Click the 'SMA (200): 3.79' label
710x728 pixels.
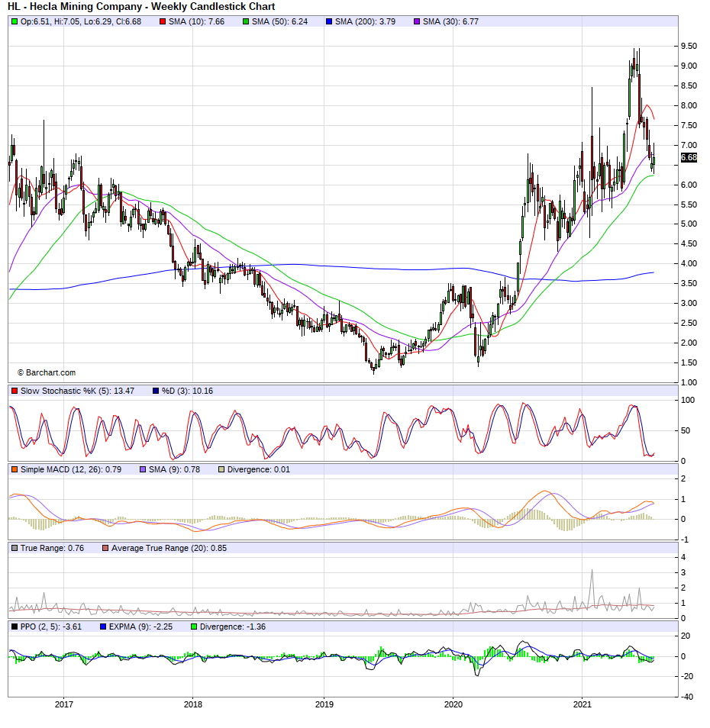coord(365,21)
